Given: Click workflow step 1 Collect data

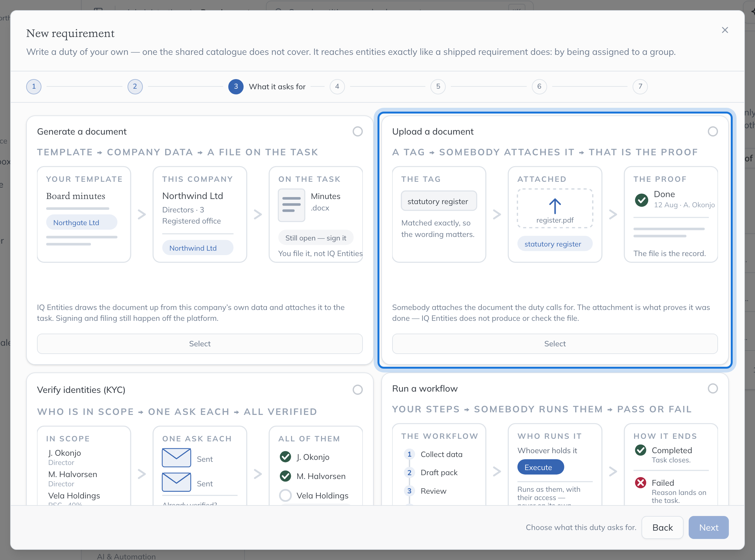Looking at the screenshot, I should click(x=434, y=454).
